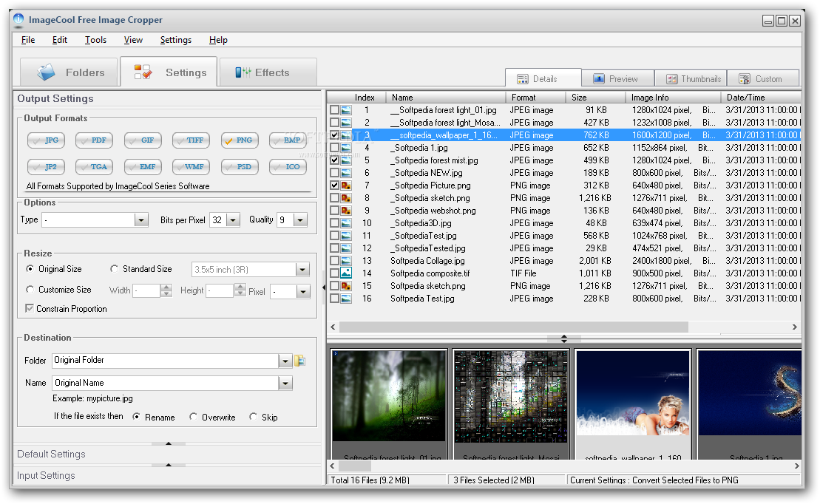Select Original Size radio button

tap(30, 269)
